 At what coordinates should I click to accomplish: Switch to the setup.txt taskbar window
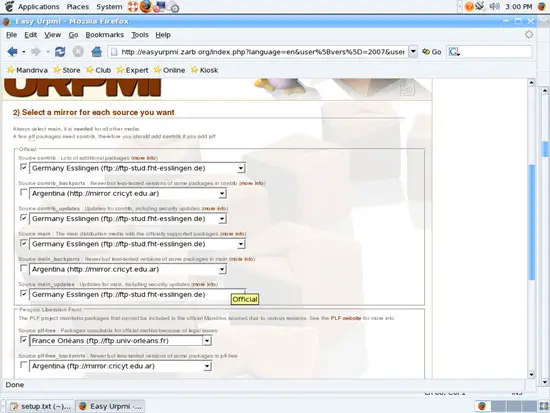point(41,406)
